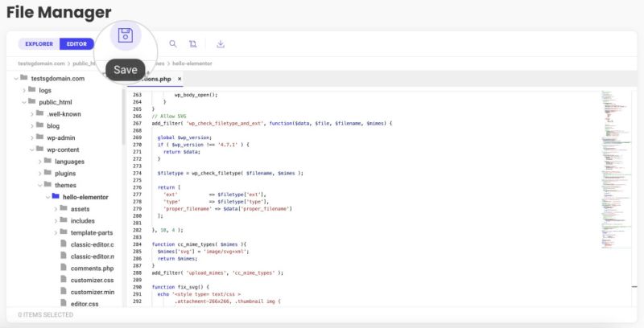The image size is (644, 328).
Task: Expand the template-parts folder chevron
Action: pyautogui.click(x=56, y=233)
